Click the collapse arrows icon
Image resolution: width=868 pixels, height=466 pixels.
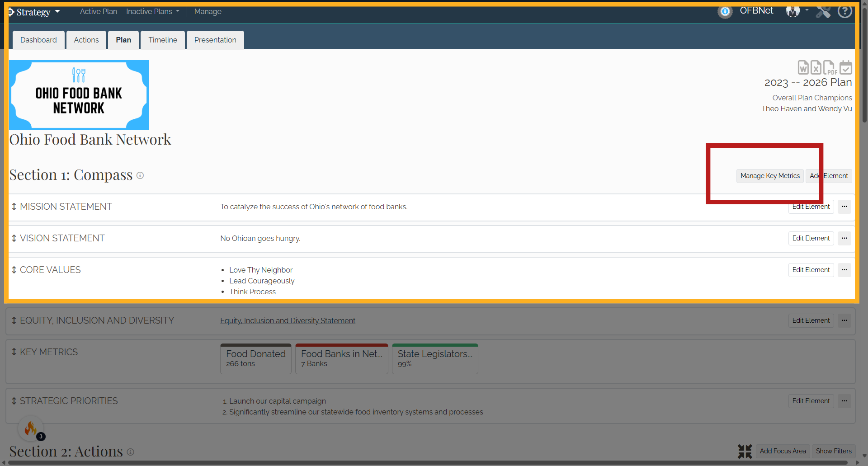tap(745, 451)
